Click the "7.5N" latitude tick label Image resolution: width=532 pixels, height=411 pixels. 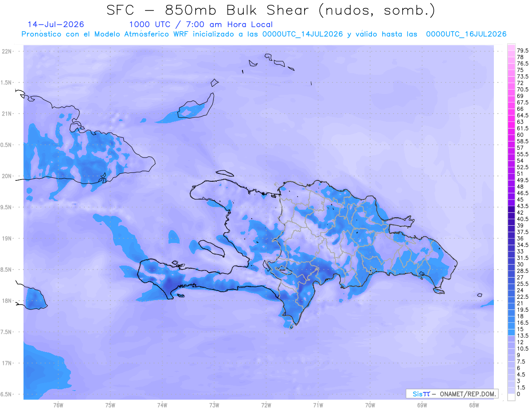point(6,332)
